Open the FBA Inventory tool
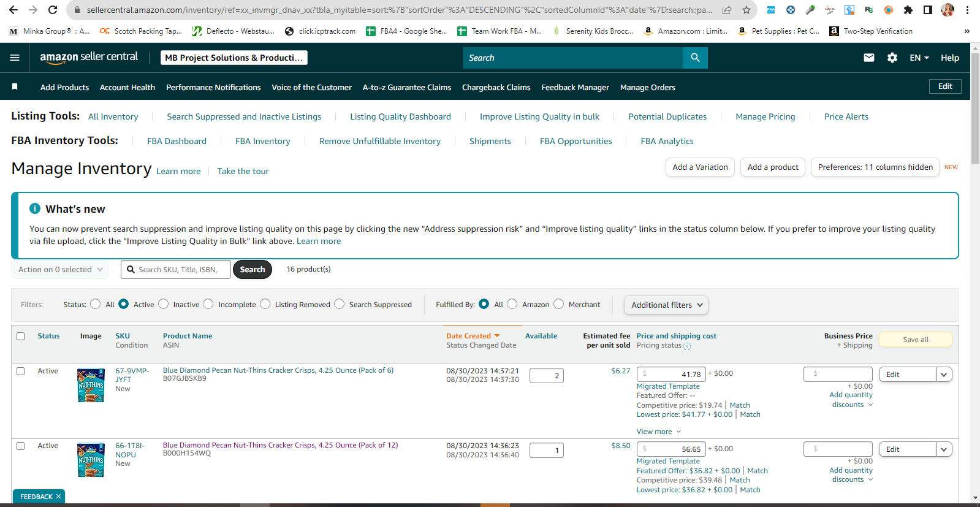Image resolution: width=980 pixels, height=507 pixels. (x=263, y=141)
